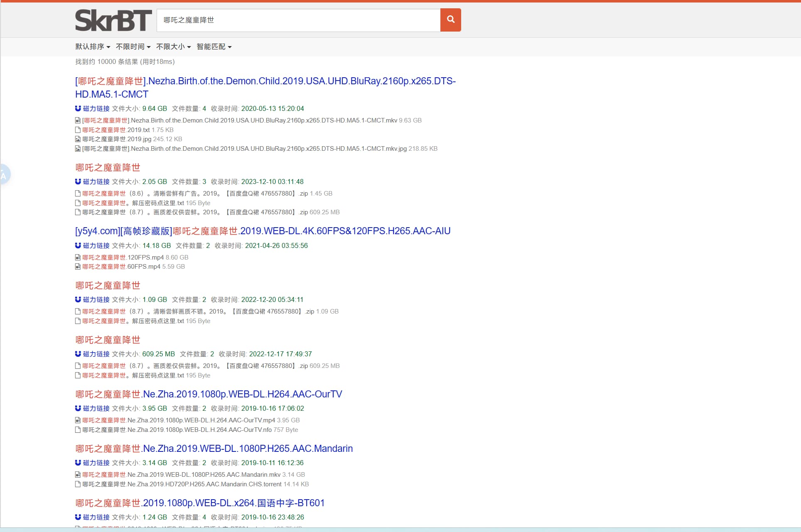Image resolution: width=801 pixels, height=532 pixels.
Task: Click the file icon beside 2019.txt 1.75 KB
Action: click(78, 130)
